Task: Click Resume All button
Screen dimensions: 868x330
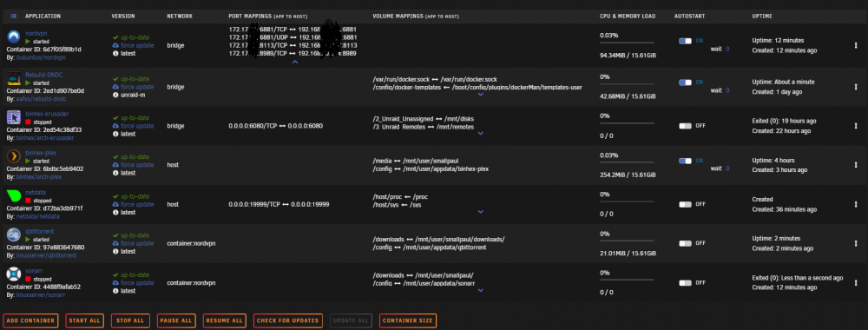Action: click(x=224, y=320)
